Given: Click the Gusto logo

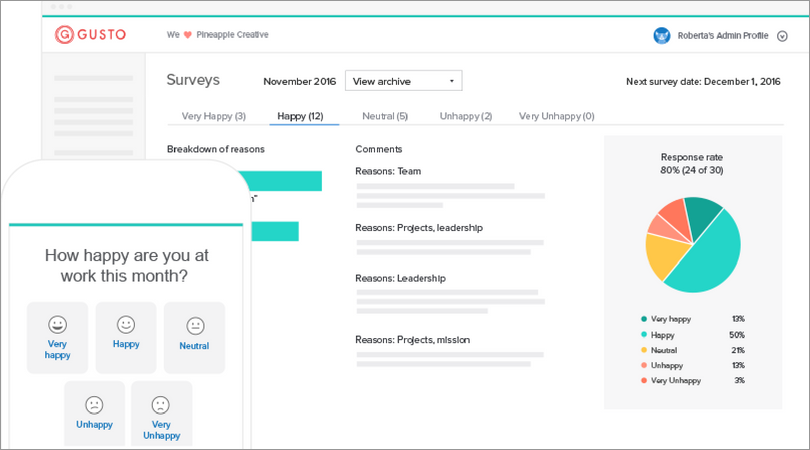Looking at the screenshot, I should coord(90,35).
